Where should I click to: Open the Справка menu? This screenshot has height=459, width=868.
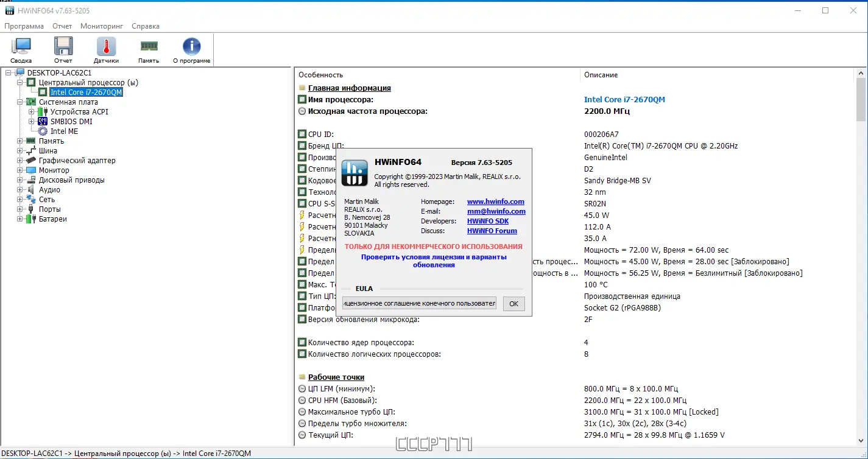click(146, 26)
